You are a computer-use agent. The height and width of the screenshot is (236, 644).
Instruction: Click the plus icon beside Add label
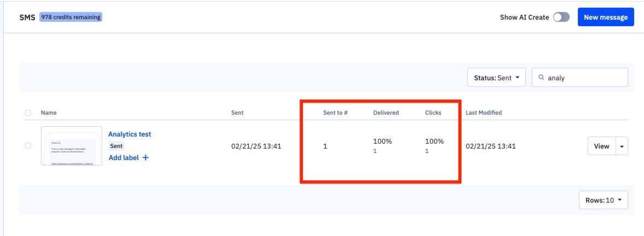coord(145,158)
